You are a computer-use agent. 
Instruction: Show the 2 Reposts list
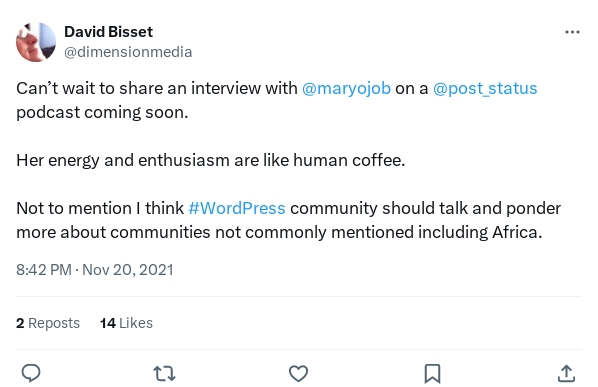[x=48, y=323]
